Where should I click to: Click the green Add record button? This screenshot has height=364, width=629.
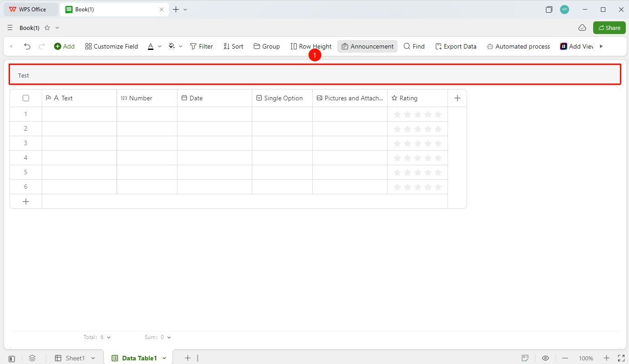[x=64, y=46]
